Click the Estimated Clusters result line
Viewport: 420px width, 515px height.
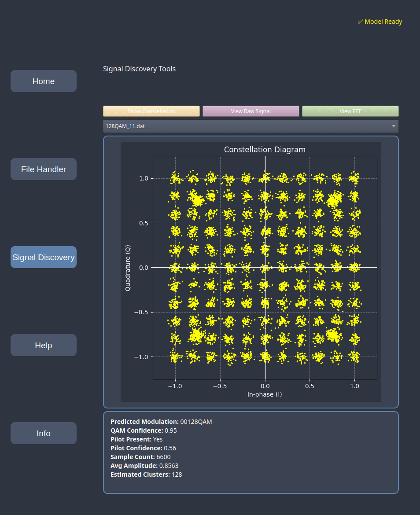146,475
